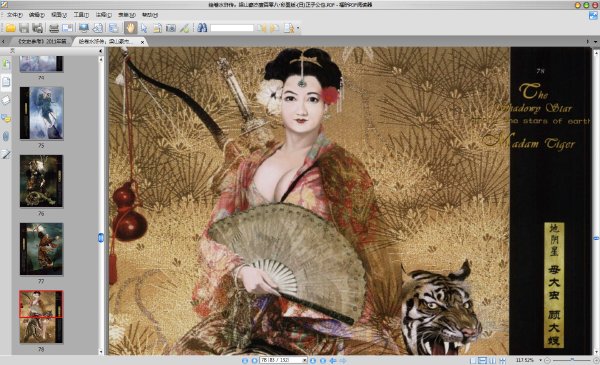
Task: Open the page number dropdown arrow
Action: (x=305, y=360)
